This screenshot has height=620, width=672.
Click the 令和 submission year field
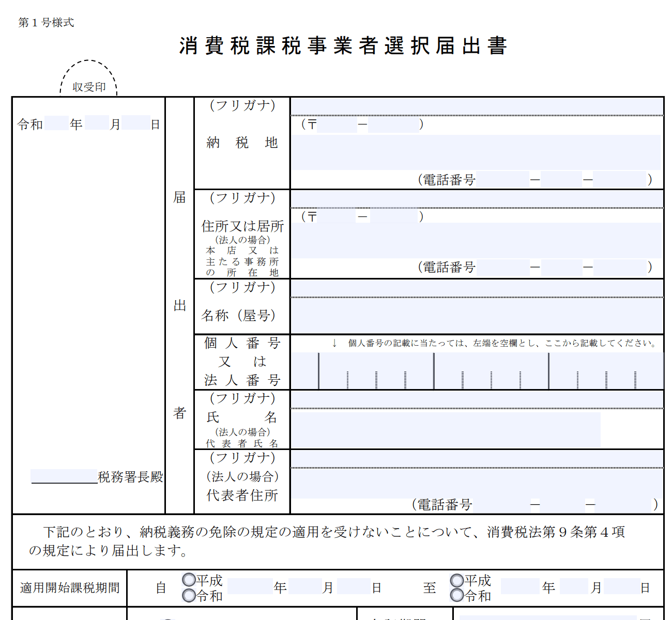click(57, 123)
